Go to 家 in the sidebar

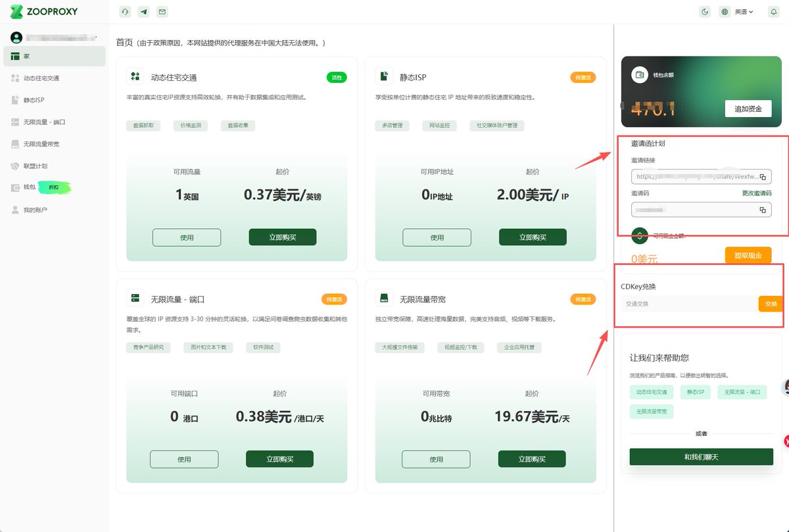coord(55,56)
